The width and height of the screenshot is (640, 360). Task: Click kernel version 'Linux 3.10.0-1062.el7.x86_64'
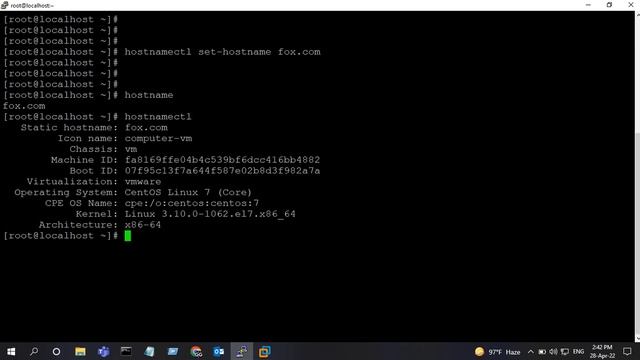pyautogui.click(x=210, y=214)
